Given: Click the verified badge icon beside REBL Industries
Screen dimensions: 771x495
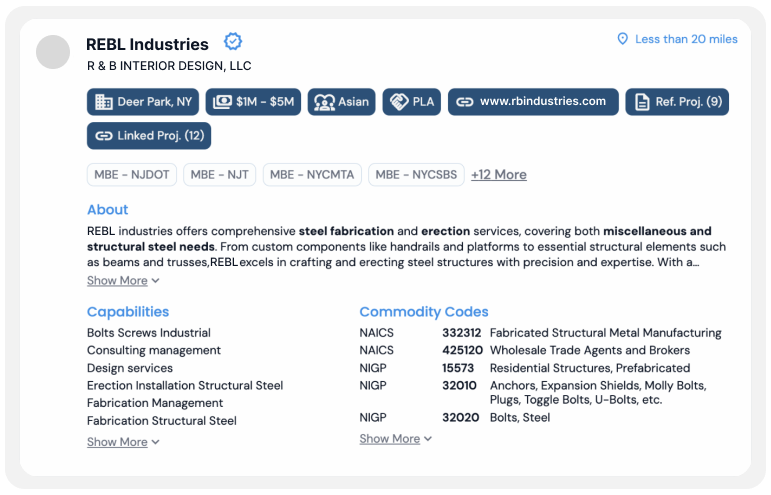Looking at the screenshot, I should tap(233, 42).
